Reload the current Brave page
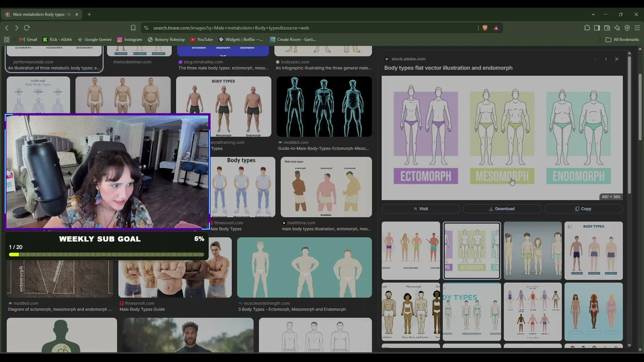The image size is (644, 362). coord(27,28)
